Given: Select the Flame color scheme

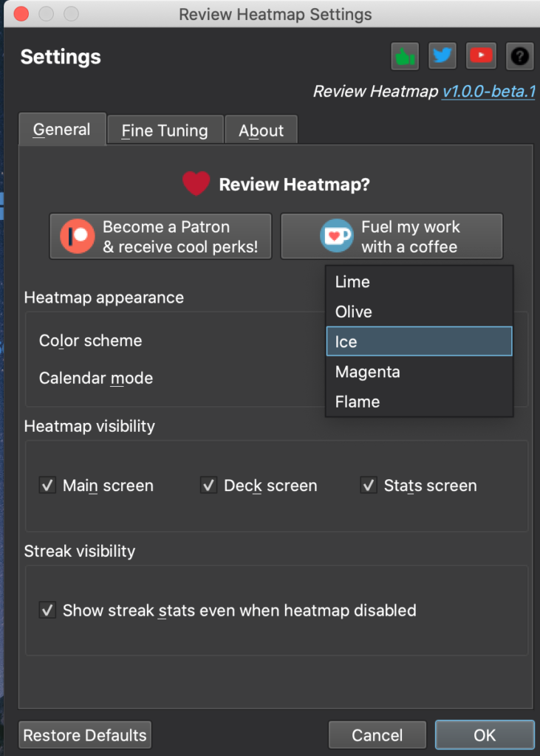Looking at the screenshot, I should [x=420, y=402].
